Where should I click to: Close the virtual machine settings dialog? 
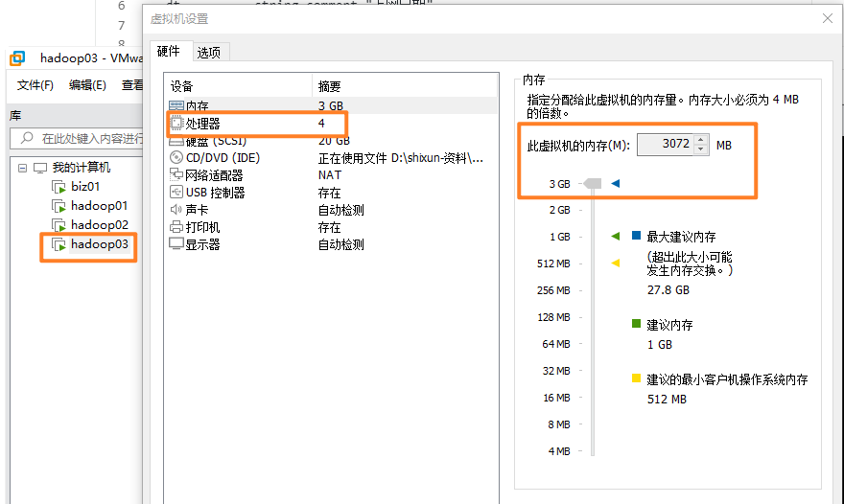(828, 18)
